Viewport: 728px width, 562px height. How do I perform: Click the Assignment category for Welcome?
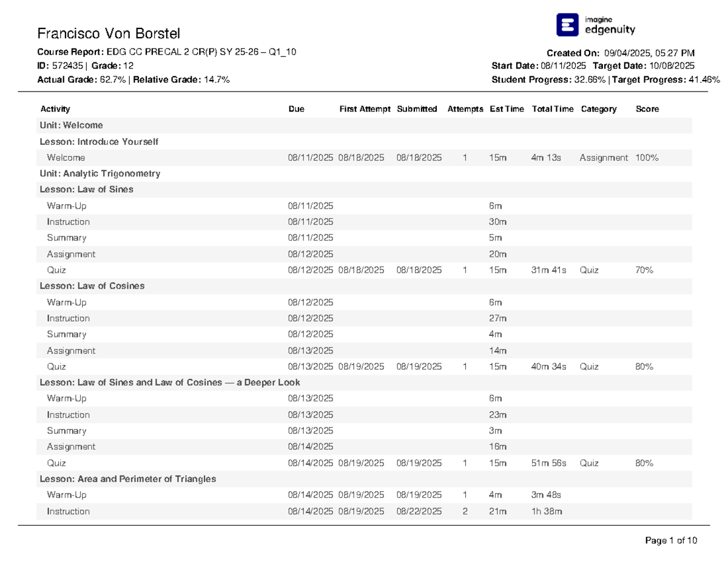(x=604, y=158)
